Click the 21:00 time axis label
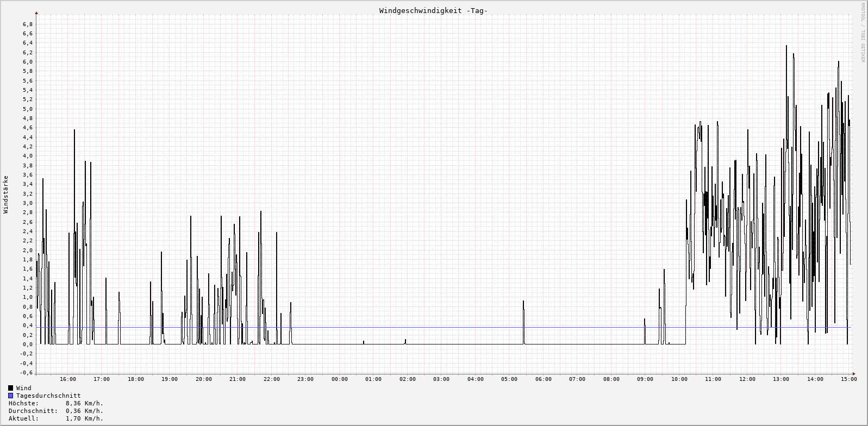This screenshot has width=868, height=426. point(238,379)
